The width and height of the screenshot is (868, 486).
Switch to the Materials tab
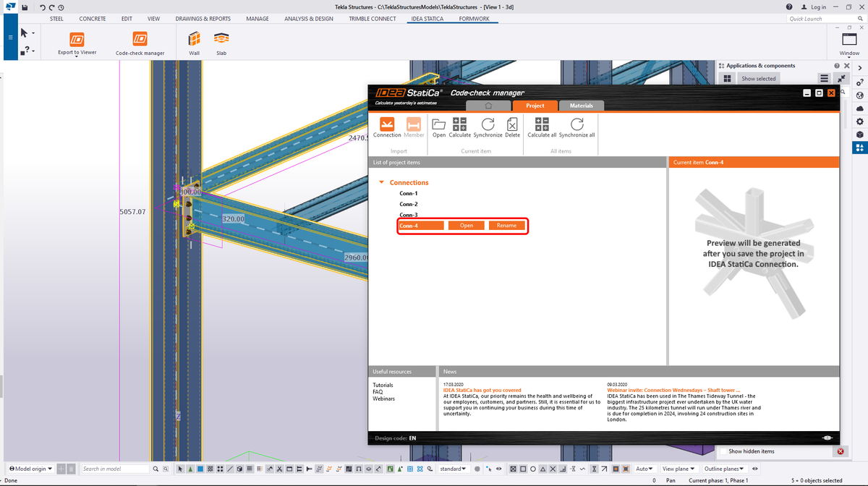click(x=582, y=105)
